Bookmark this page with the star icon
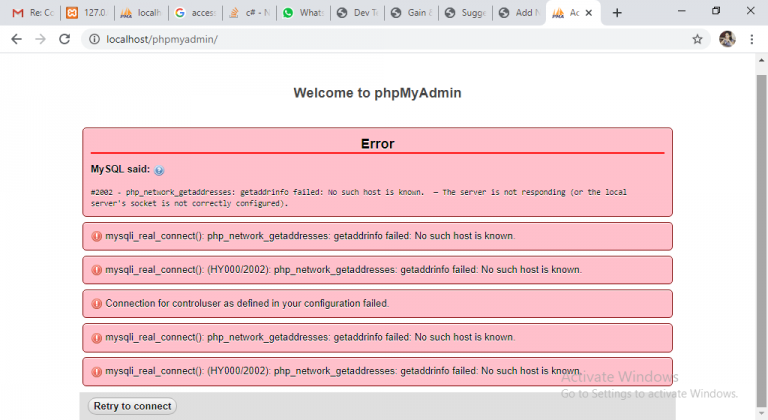768x420 pixels. 697,39
